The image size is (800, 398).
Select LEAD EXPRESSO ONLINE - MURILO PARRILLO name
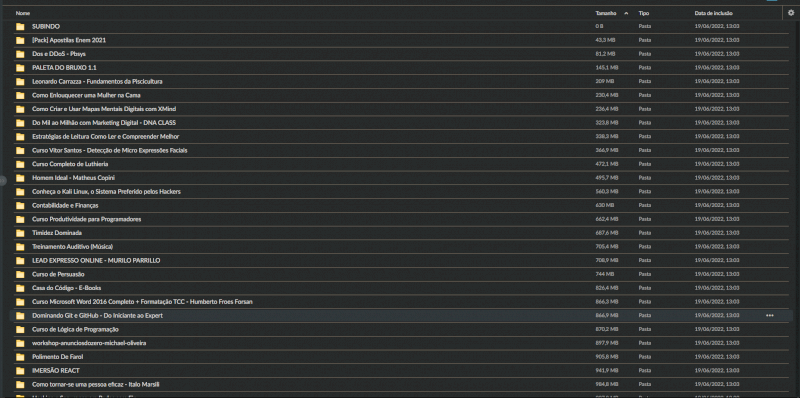(96, 261)
